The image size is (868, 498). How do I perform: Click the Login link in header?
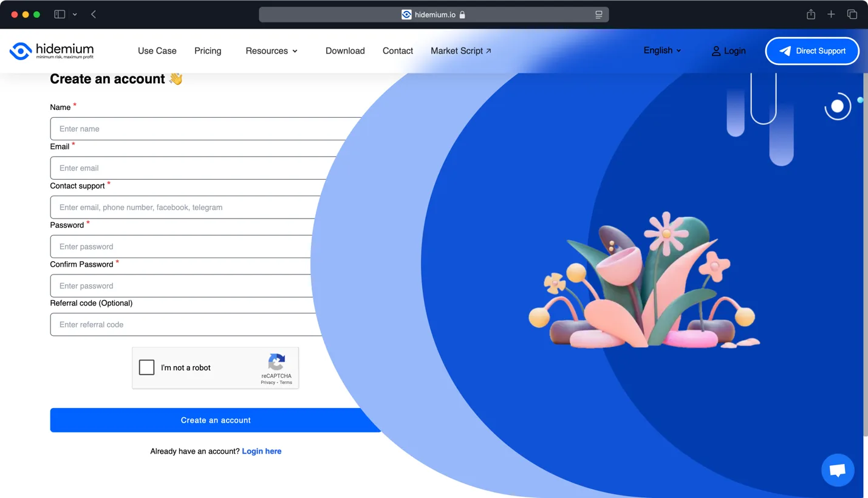pyautogui.click(x=728, y=51)
